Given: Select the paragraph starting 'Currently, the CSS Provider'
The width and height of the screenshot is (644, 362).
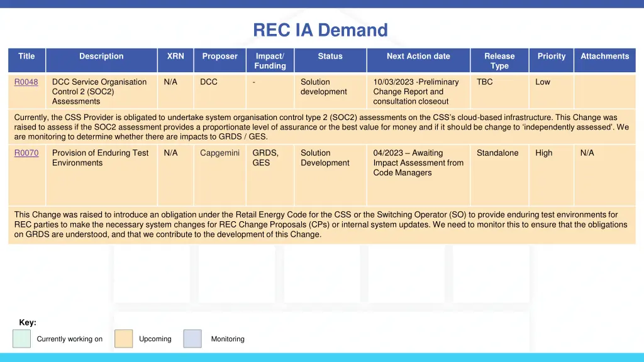Looking at the screenshot, I should click(x=321, y=127).
